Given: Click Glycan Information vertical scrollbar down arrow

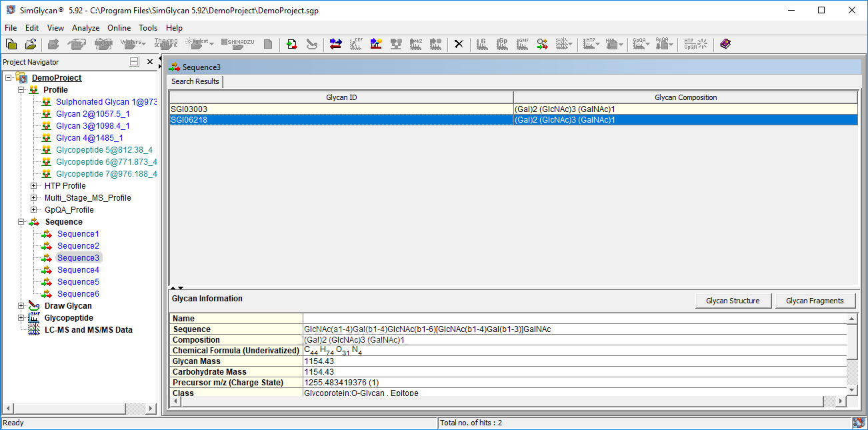Looking at the screenshot, I should pos(852,390).
